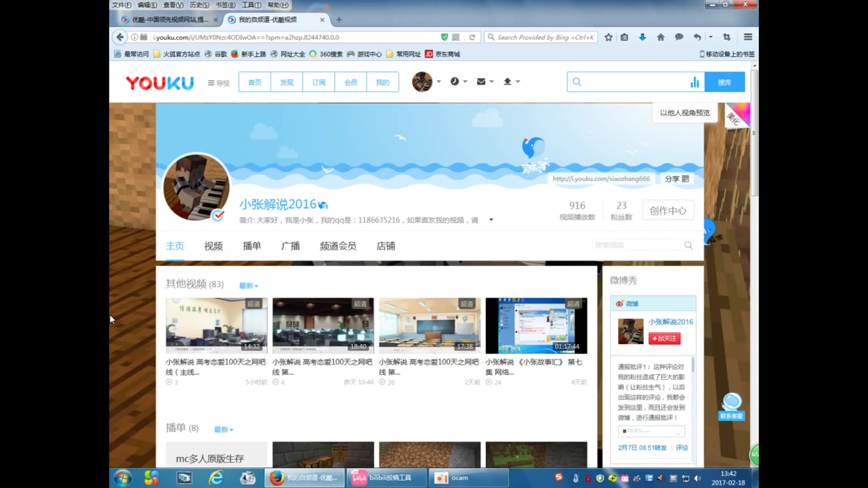Open the search rankings chart icon inside search box
Viewport: 868px width, 488px height.
click(x=695, y=82)
